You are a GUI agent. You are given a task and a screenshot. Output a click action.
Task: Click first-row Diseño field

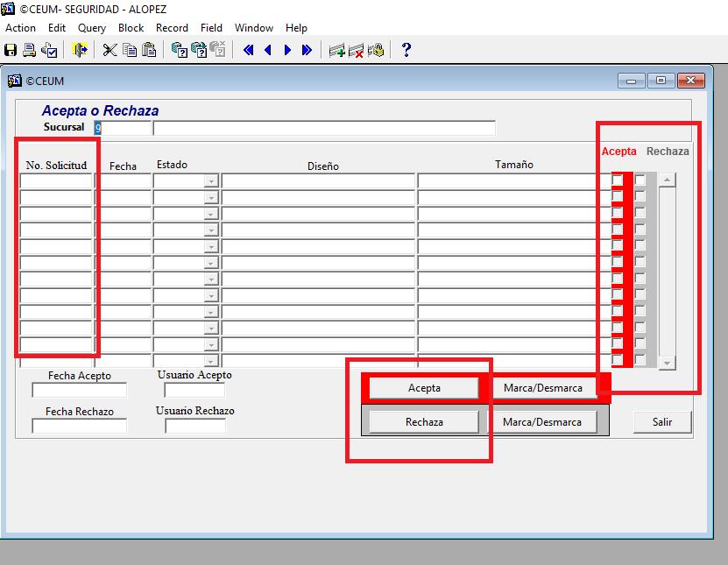click(x=318, y=180)
